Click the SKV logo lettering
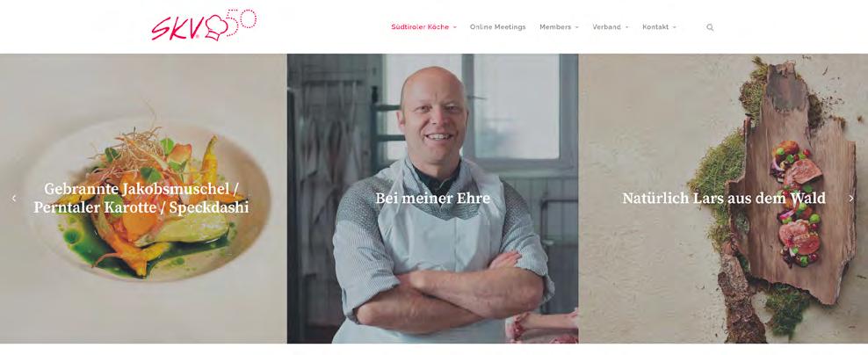 click(x=177, y=28)
